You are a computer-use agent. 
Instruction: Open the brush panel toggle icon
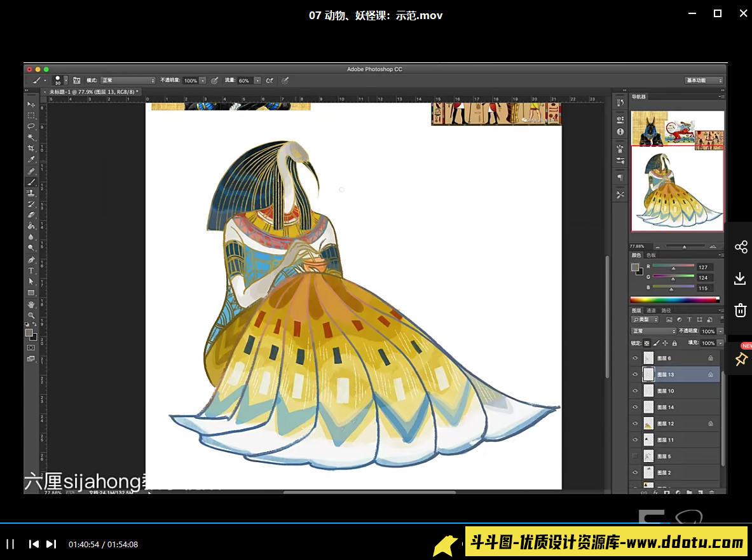(x=77, y=81)
